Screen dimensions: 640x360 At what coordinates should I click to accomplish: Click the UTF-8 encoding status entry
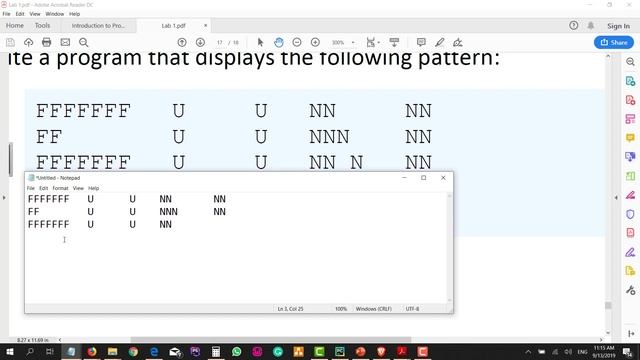[412, 309]
